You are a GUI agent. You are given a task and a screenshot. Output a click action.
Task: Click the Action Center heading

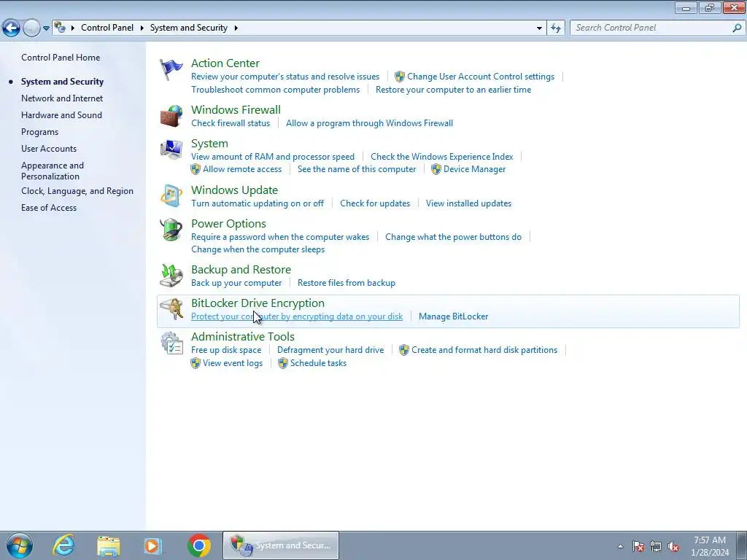[x=225, y=63]
